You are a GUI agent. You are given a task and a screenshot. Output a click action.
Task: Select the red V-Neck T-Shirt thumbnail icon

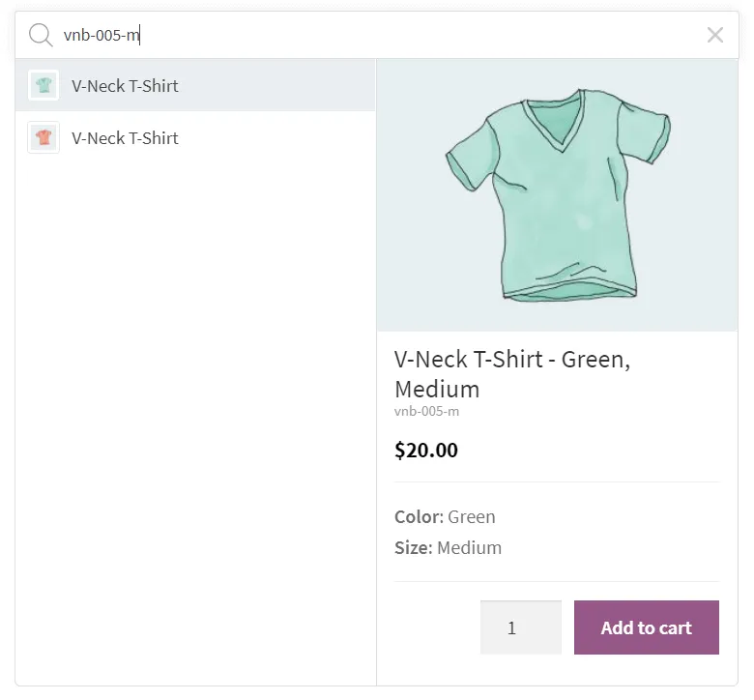point(43,137)
